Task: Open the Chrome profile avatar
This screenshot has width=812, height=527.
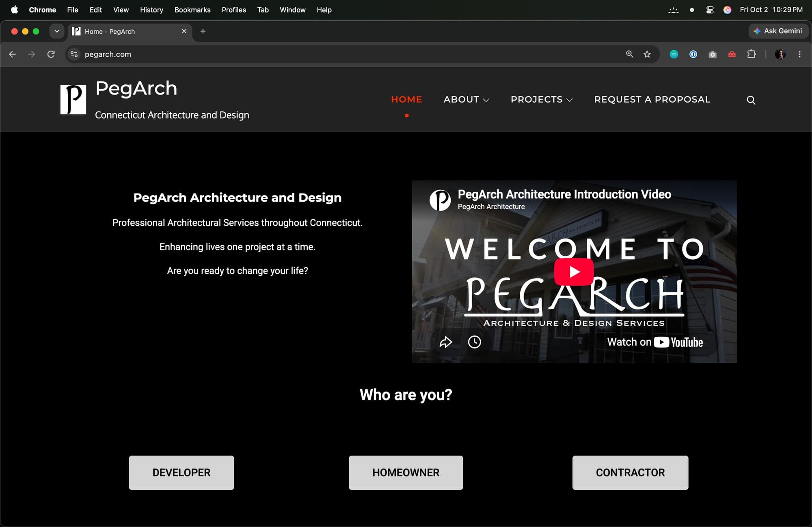Action: coord(780,54)
